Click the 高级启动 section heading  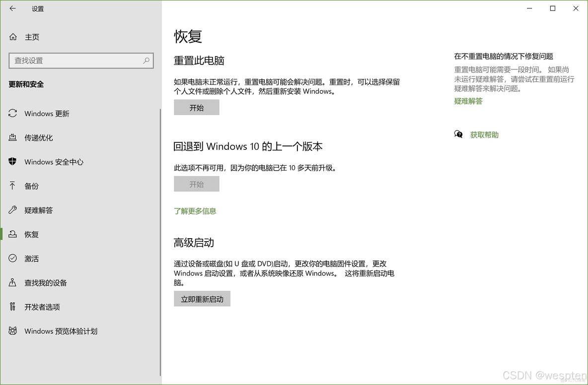click(x=194, y=243)
